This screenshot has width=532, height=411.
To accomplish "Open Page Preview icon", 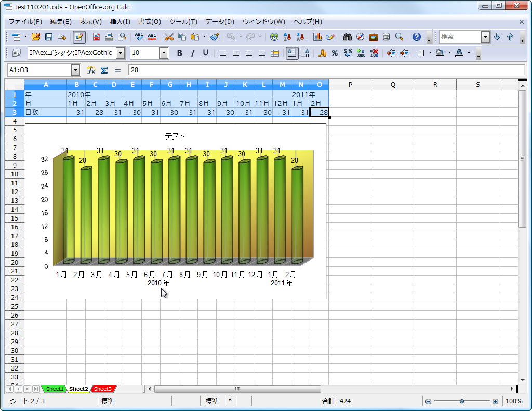I will (x=122, y=37).
